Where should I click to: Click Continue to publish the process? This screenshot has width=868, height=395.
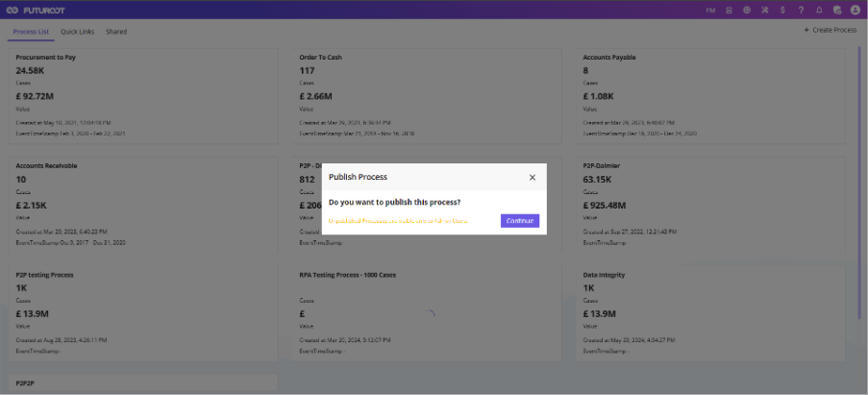coord(520,221)
